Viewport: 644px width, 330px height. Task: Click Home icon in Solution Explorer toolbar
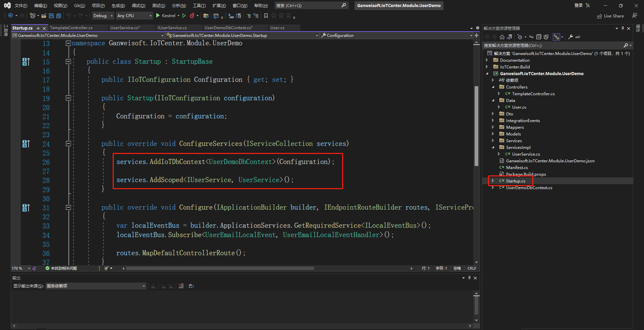coord(502,37)
